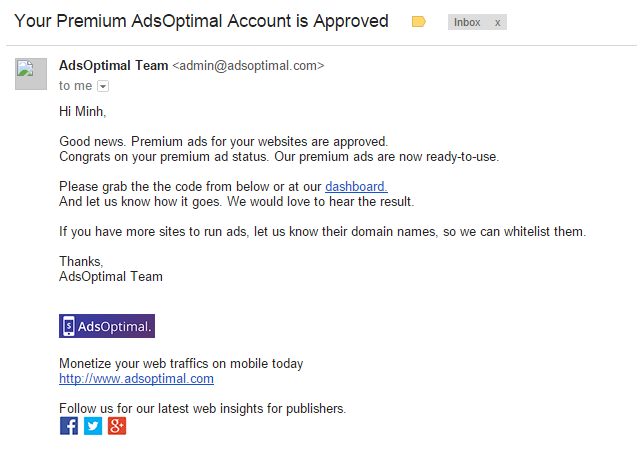Click the "Monetize your web traffics" tagline
The image size is (637, 449).
tap(181, 364)
